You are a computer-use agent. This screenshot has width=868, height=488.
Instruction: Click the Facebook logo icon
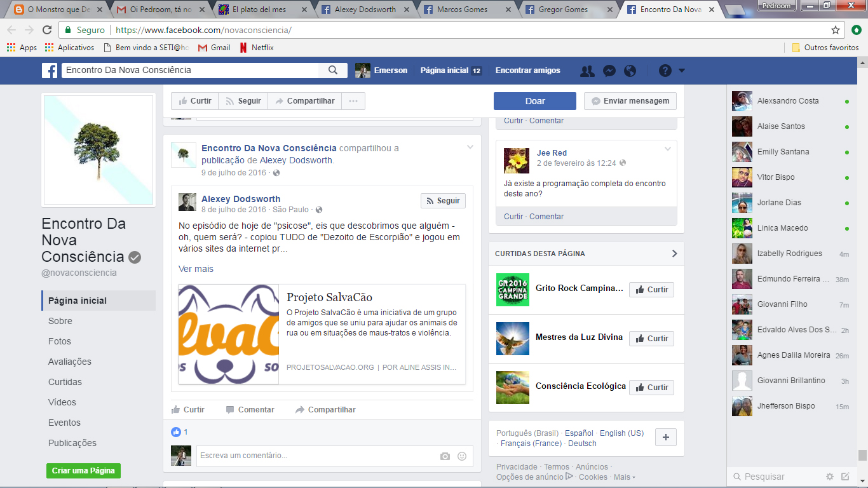pyautogui.click(x=50, y=71)
